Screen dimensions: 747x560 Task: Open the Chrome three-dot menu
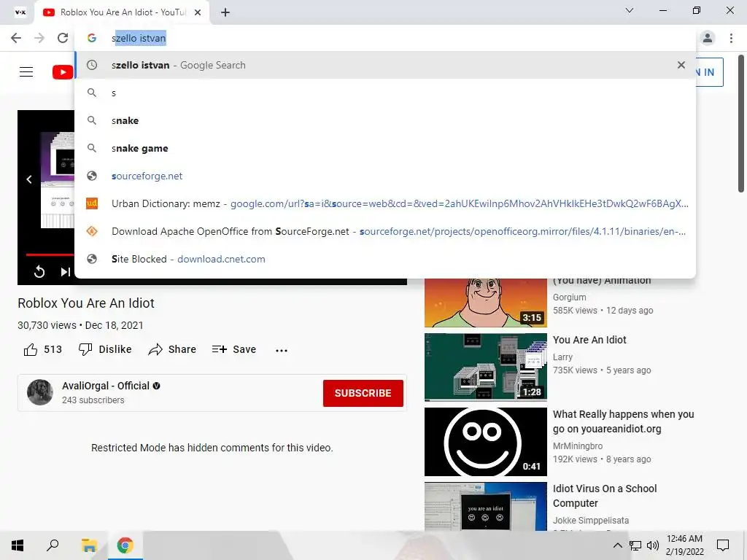pyautogui.click(x=731, y=38)
